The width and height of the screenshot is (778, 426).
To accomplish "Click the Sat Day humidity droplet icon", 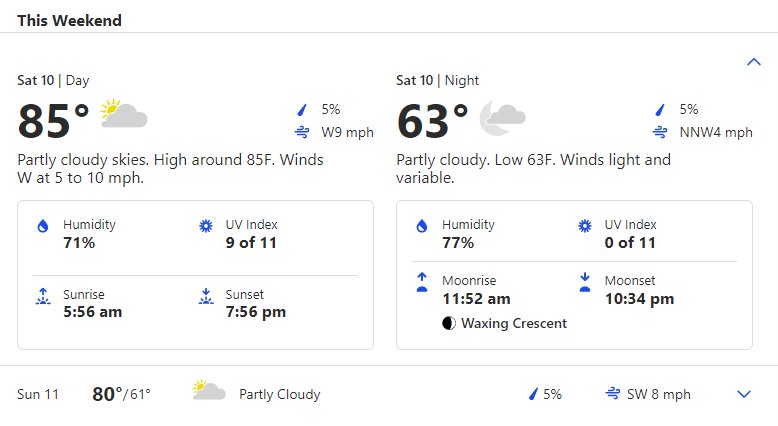I will tap(43, 226).
